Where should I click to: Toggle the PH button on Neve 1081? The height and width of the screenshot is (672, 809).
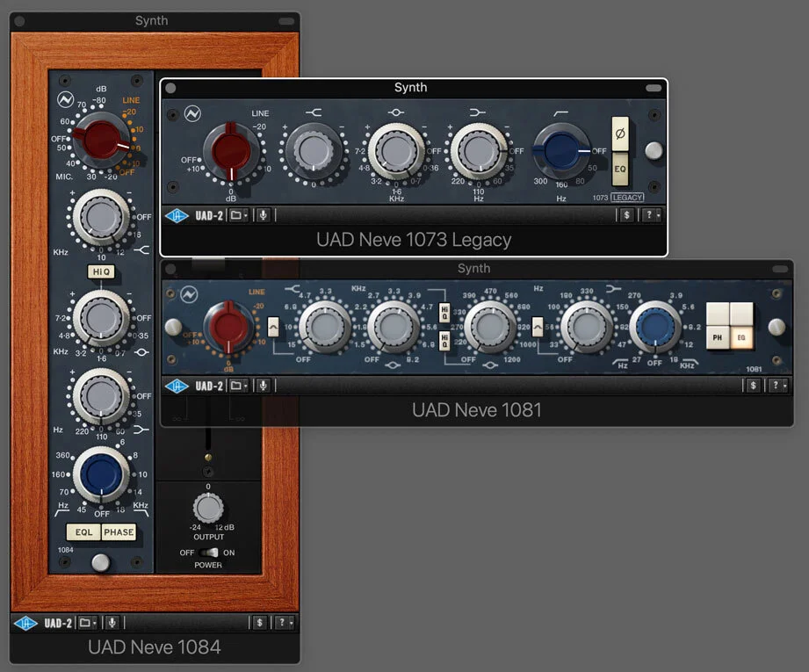718,337
